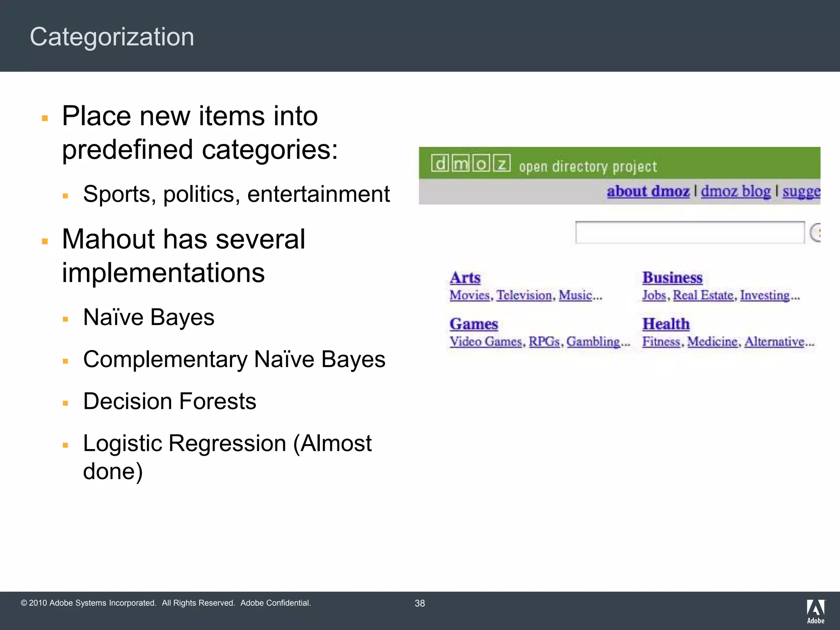840x630 pixels.
Task: Click the Gambling subcategory link
Action: coord(593,342)
